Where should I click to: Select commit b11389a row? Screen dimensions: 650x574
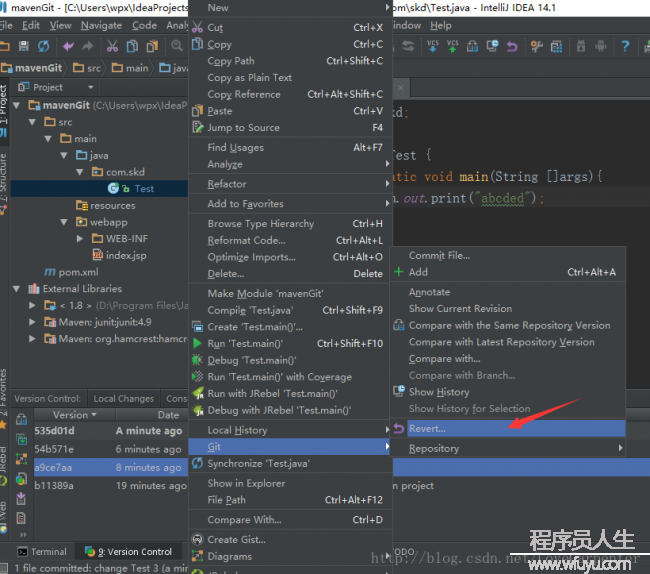[110, 486]
